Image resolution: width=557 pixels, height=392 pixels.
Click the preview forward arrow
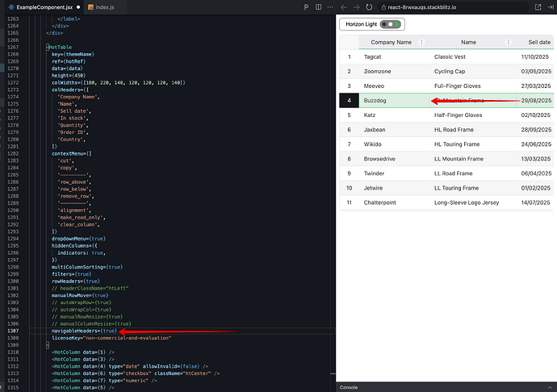coord(356,7)
